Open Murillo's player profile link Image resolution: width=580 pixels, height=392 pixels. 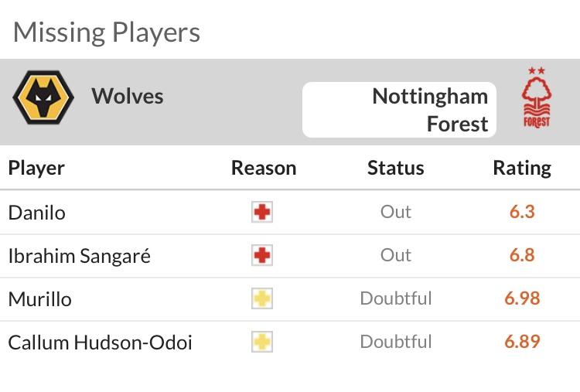[x=40, y=299]
